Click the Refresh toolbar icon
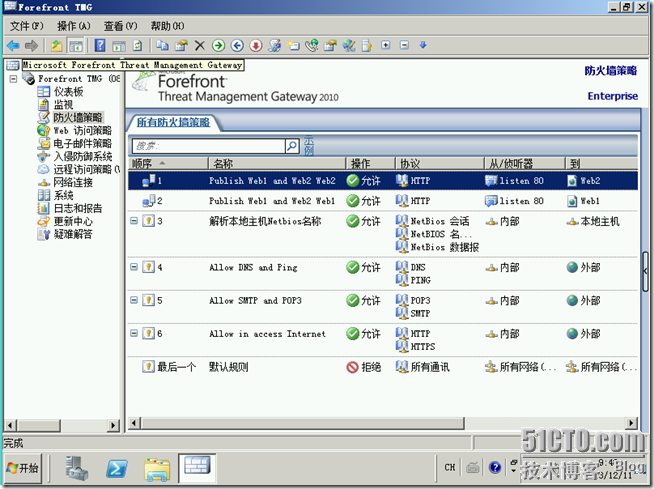This screenshot has height=489, width=654. 137,45
